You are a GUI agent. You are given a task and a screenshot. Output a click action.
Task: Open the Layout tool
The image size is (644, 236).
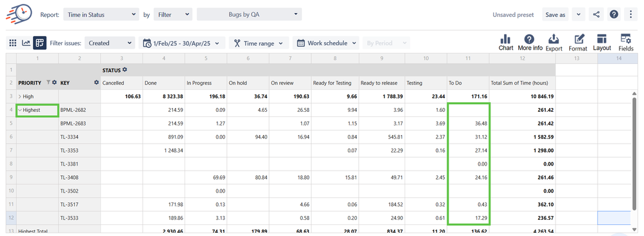[601, 43]
